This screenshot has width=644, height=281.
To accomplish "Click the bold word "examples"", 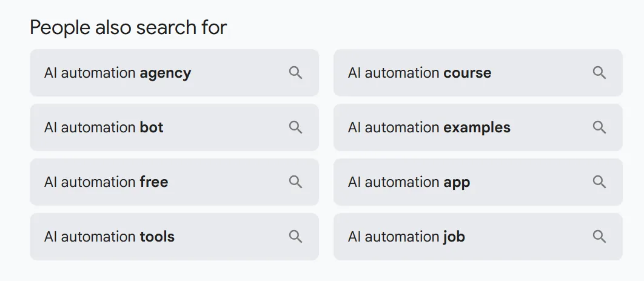I will (477, 128).
